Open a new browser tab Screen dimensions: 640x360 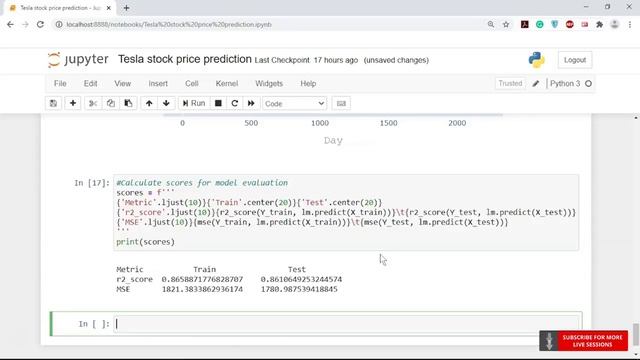coord(126,8)
